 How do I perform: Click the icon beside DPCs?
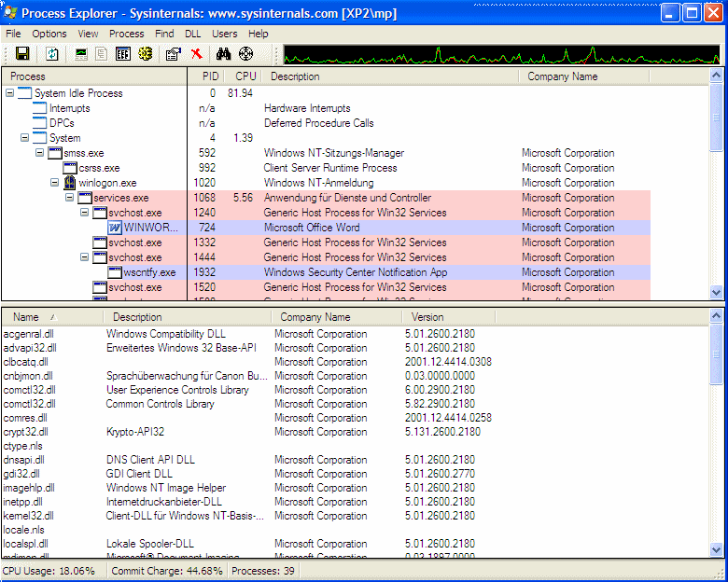[x=40, y=122]
